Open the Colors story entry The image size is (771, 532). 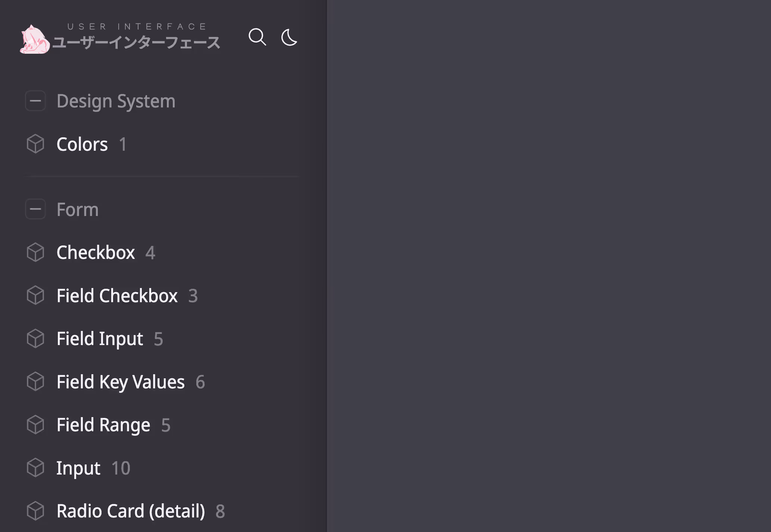(82, 144)
